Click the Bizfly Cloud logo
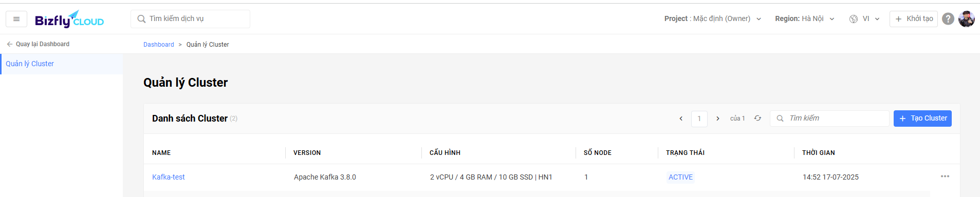The image size is (980, 197). [x=69, y=19]
